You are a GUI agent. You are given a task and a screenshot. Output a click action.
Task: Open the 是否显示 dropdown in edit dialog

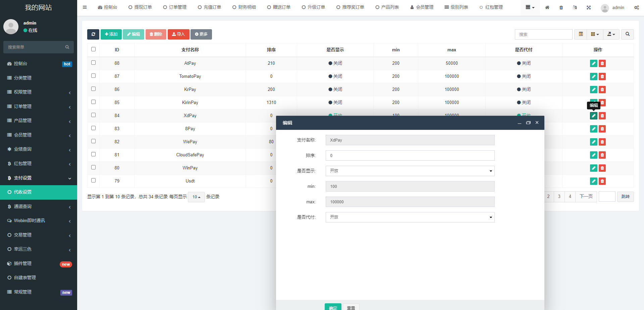point(410,171)
